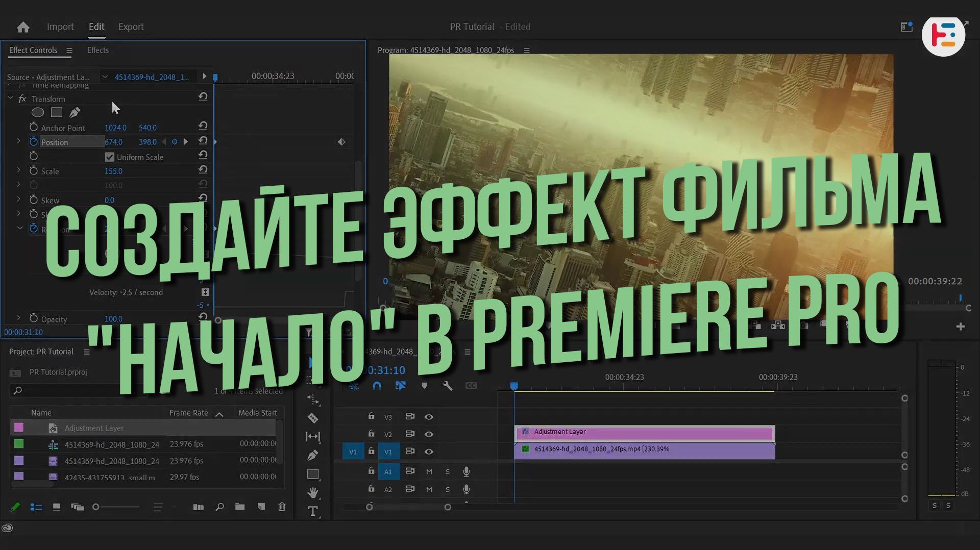The height and width of the screenshot is (550, 980).
Task: Open Project panel hamburger menu
Action: pos(87,352)
